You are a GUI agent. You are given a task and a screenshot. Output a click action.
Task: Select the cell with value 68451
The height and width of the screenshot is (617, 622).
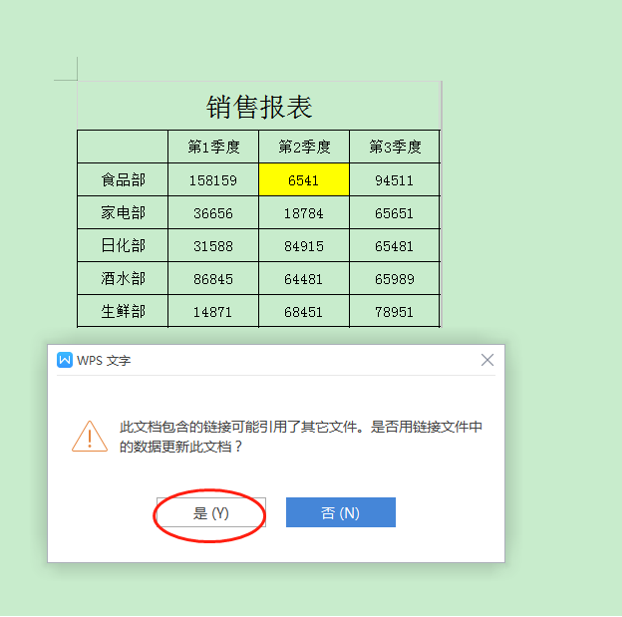pyautogui.click(x=304, y=311)
